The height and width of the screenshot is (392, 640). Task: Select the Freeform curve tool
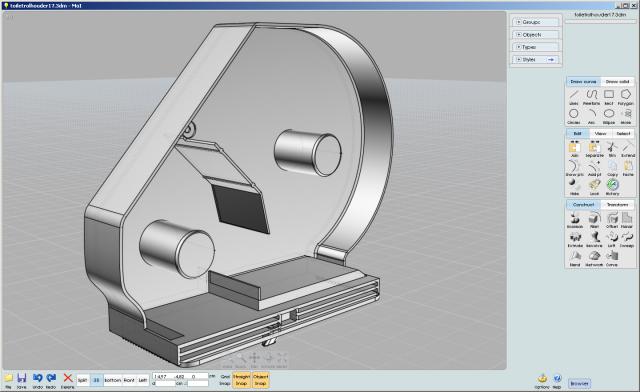coord(591,97)
